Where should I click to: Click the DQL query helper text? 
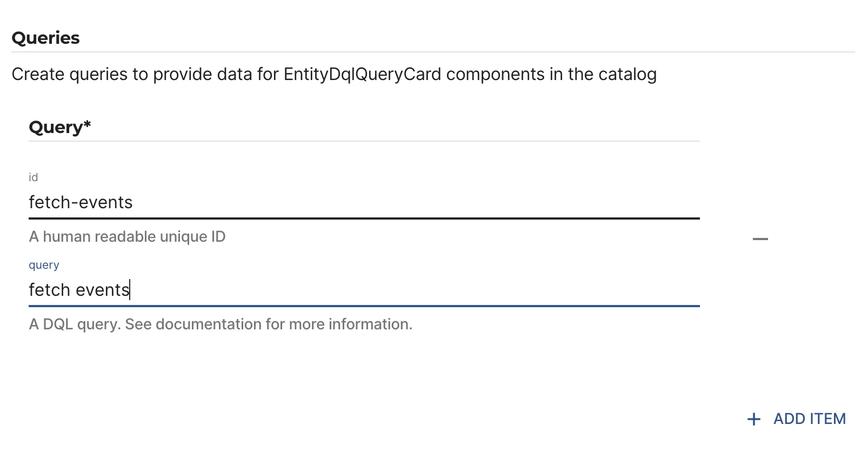(221, 324)
